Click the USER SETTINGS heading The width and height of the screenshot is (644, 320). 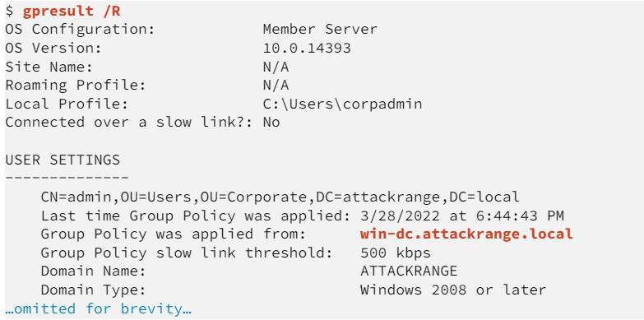[x=63, y=160]
